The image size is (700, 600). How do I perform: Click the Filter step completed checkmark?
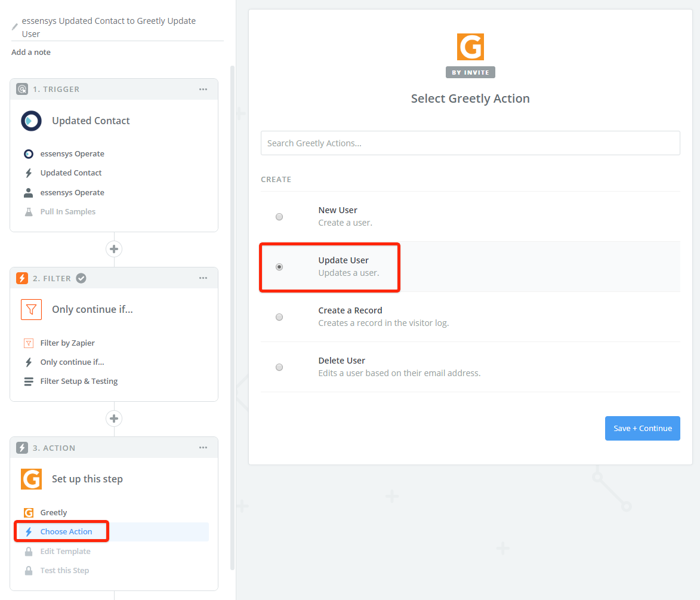click(81, 278)
